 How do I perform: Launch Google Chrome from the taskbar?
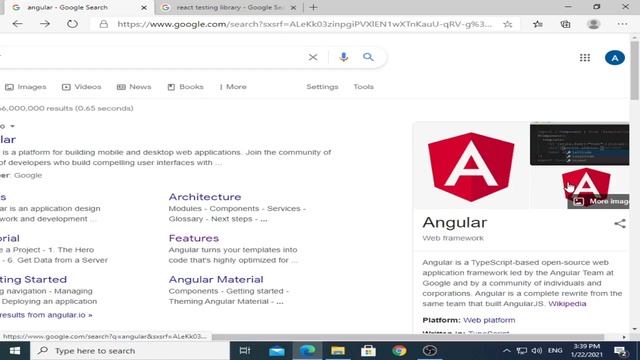tap(399, 351)
